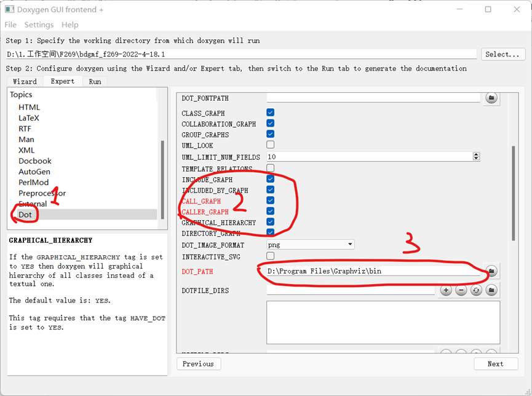
Task: Select PerlMod topic
Action: (x=34, y=183)
